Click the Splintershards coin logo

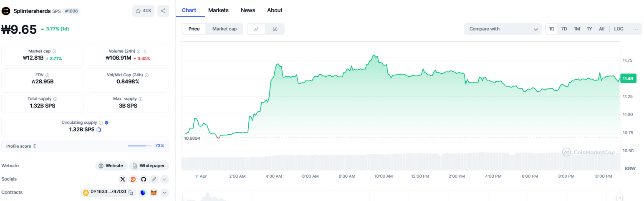point(6,11)
